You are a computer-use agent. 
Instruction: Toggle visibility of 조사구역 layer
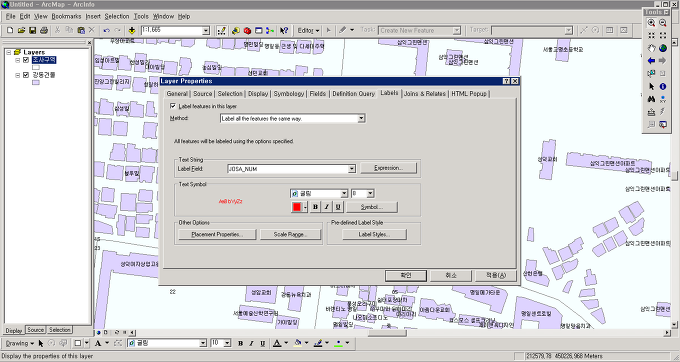(26, 60)
